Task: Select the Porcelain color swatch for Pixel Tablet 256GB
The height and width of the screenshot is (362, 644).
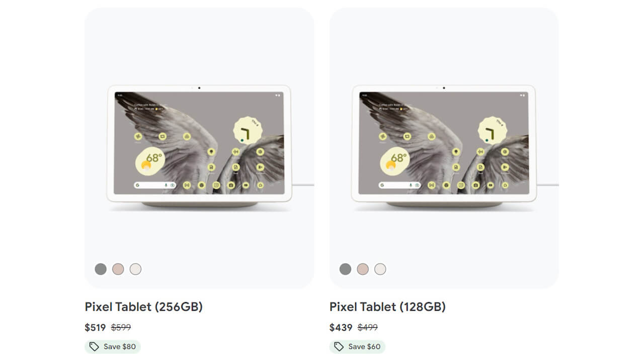Action: (x=136, y=269)
